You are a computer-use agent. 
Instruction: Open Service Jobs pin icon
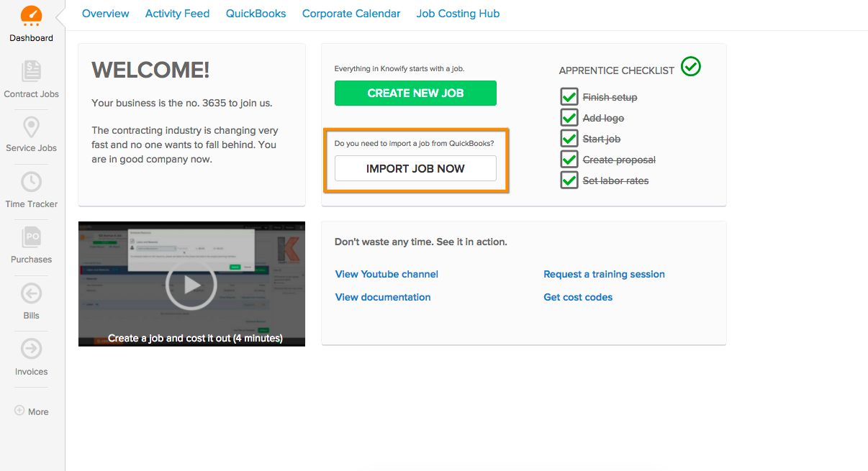(x=31, y=127)
